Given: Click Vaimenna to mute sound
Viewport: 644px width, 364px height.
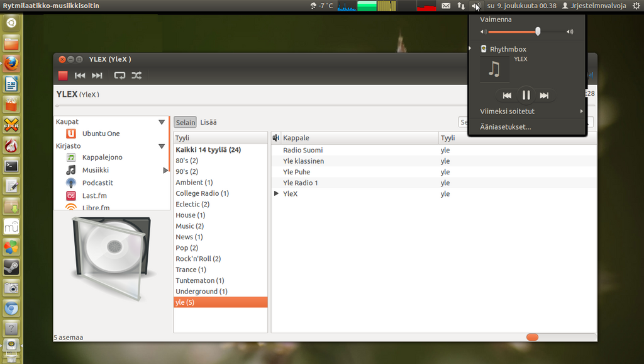Looking at the screenshot, I should click(496, 20).
